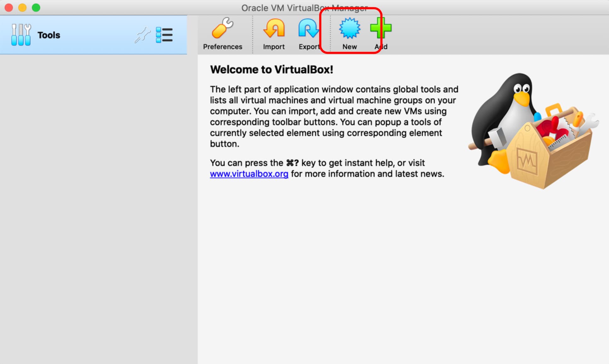Open Preferences via the wrench icon
Image resolution: width=609 pixels, height=364 pixels.
[x=223, y=28]
